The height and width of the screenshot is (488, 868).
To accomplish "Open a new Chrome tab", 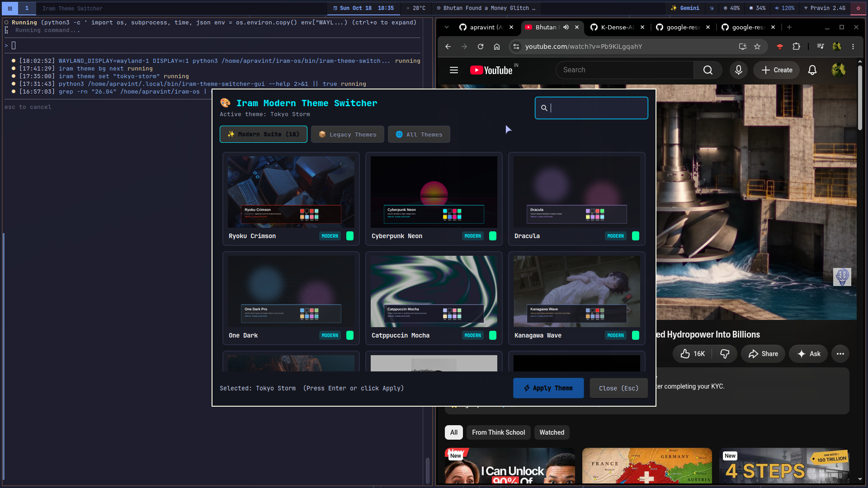I will 789,27.
